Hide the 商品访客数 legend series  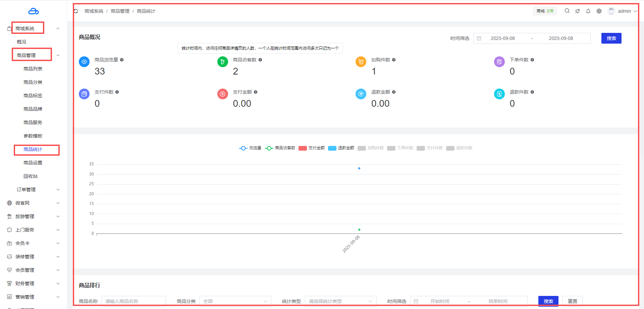pyautogui.click(x=280, y=148)
